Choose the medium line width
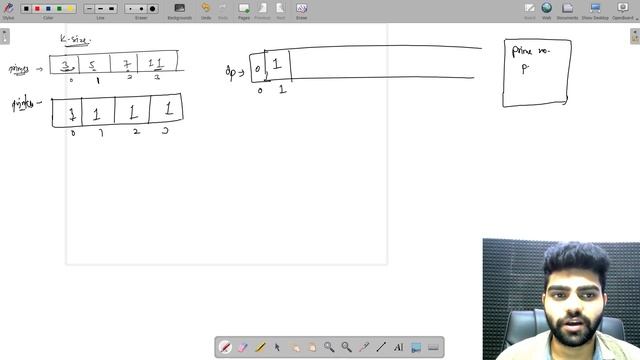640x360 pixels. click(x=100, y=9)
